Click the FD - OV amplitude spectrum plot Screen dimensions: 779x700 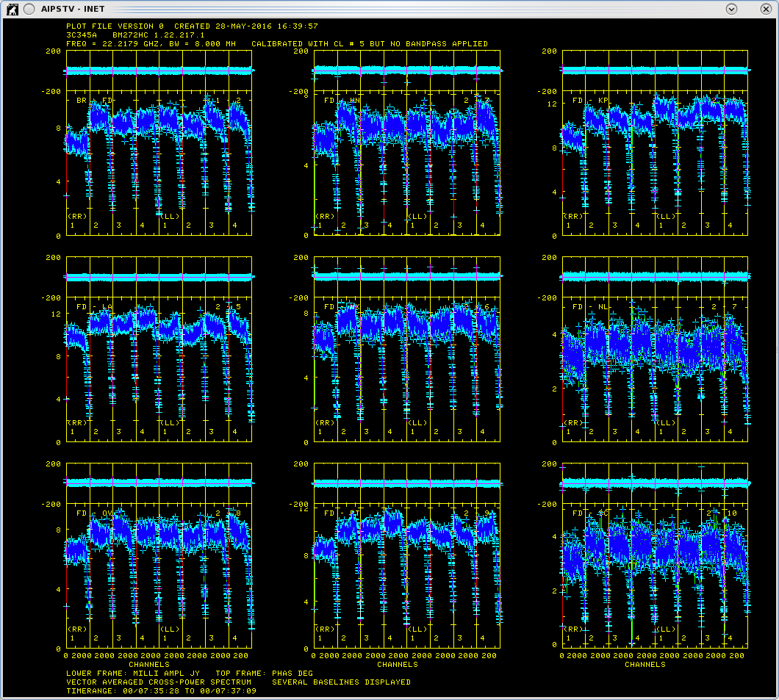[x=159, y=576]
